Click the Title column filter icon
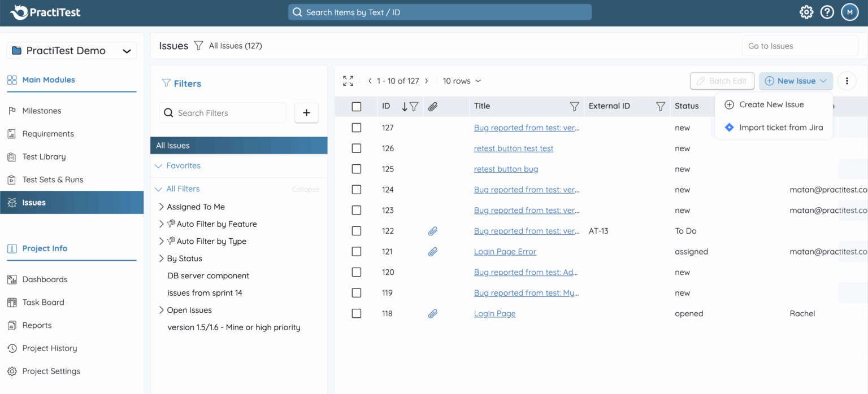Viewport: 868px width, 394px height. tap(574, 106)
